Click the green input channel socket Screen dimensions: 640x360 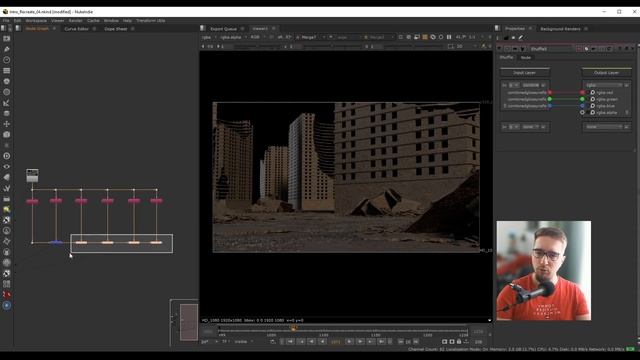click(550, 99)
